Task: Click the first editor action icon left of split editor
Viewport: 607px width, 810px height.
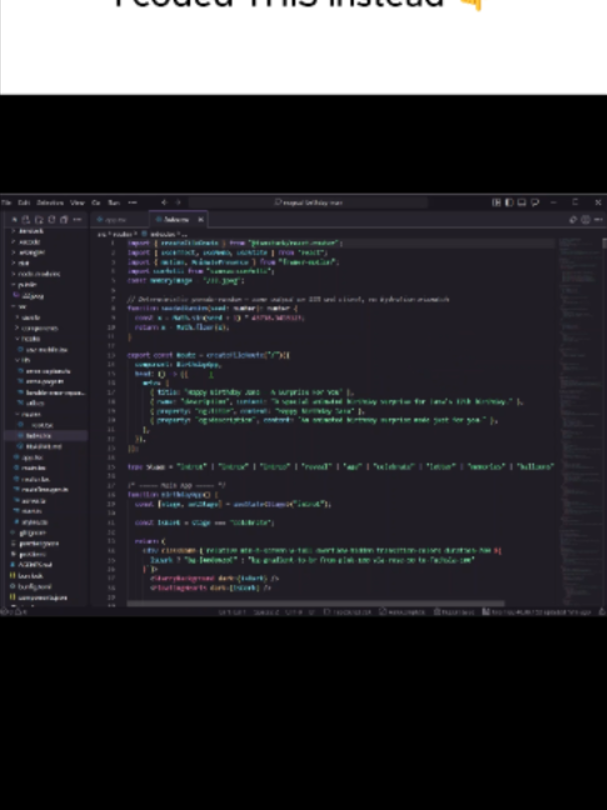Action: pos(573,220)
